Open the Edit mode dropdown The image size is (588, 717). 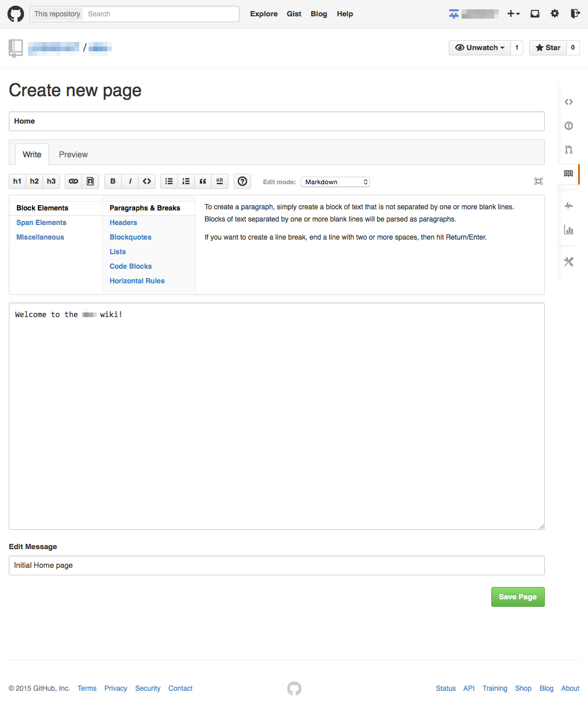335,181
